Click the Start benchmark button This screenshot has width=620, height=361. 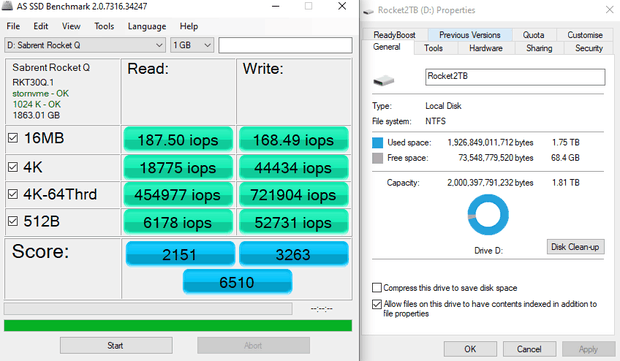coord(116,345)
